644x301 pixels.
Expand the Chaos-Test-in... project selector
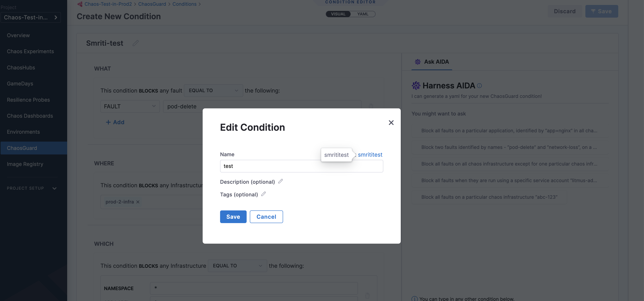tap(31, 17)
